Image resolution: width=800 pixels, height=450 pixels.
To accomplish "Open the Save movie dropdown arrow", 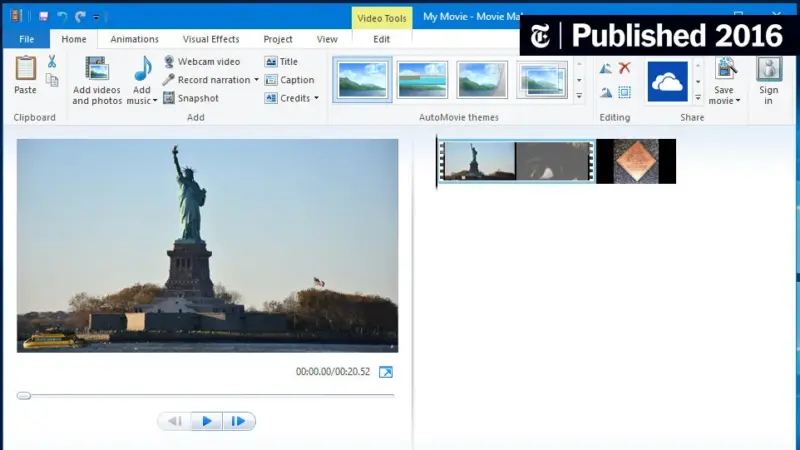I will click(x=738, y=101).
